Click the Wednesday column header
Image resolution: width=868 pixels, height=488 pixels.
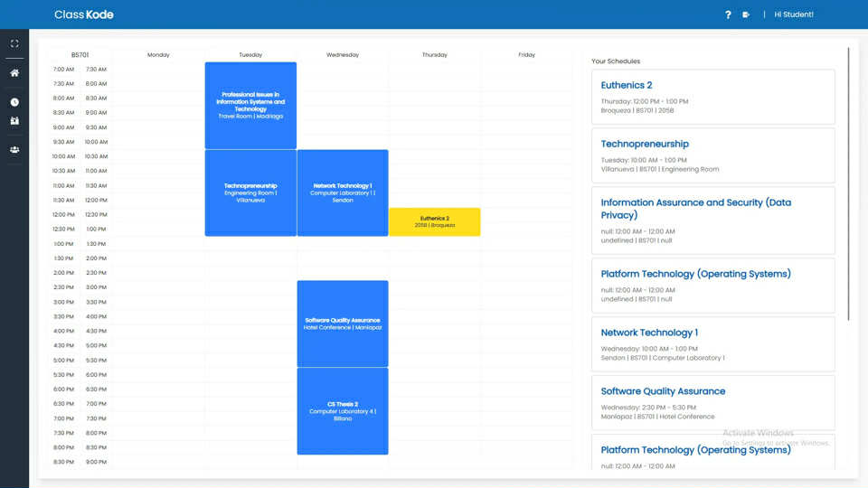pos(342,55)
